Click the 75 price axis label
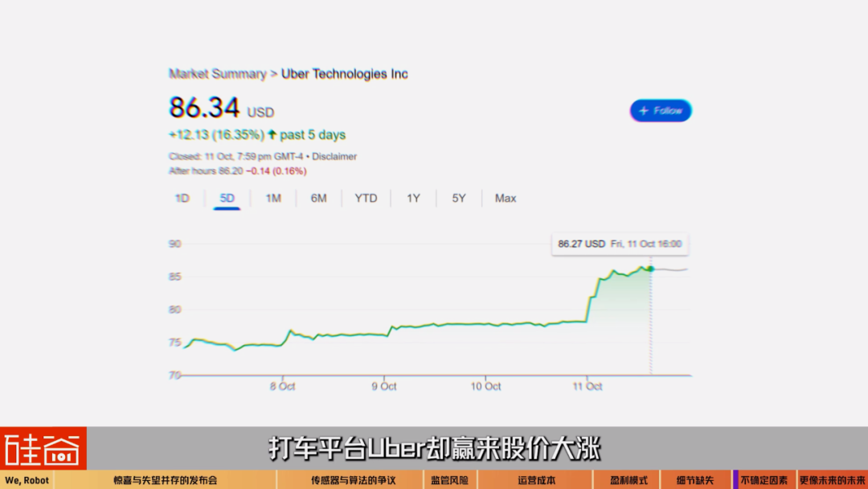Viewport: 868px width, 489px height. [x=175, y=343]
